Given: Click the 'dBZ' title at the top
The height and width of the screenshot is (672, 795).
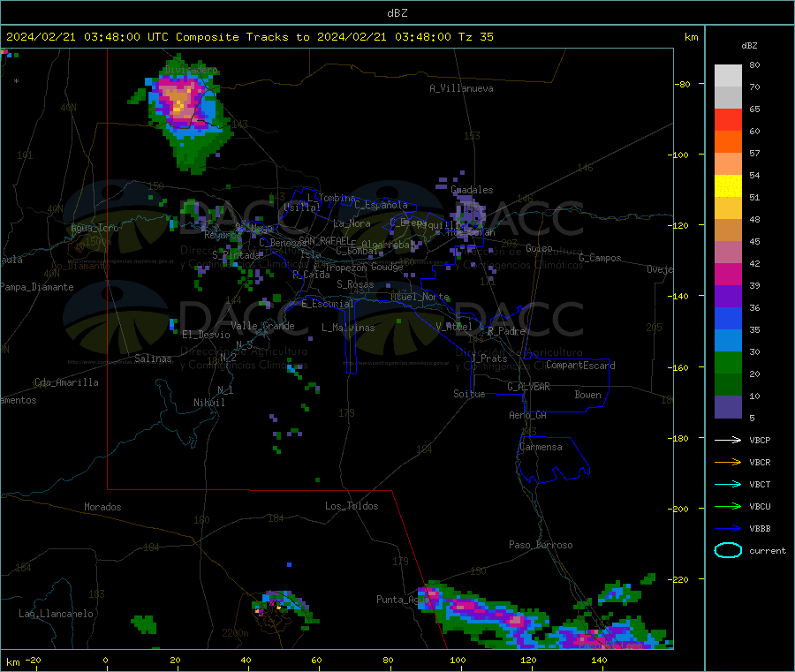Looking at the screenshot, I should [397, 13].
